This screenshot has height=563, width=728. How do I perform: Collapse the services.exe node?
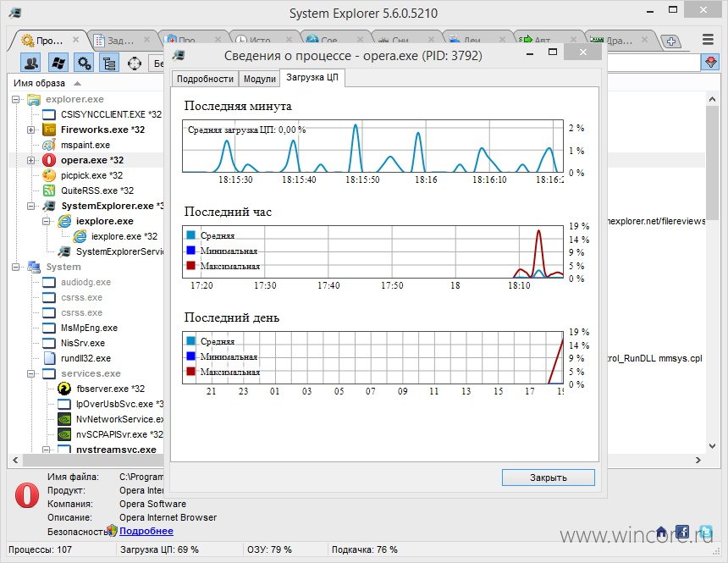point(30,373)
